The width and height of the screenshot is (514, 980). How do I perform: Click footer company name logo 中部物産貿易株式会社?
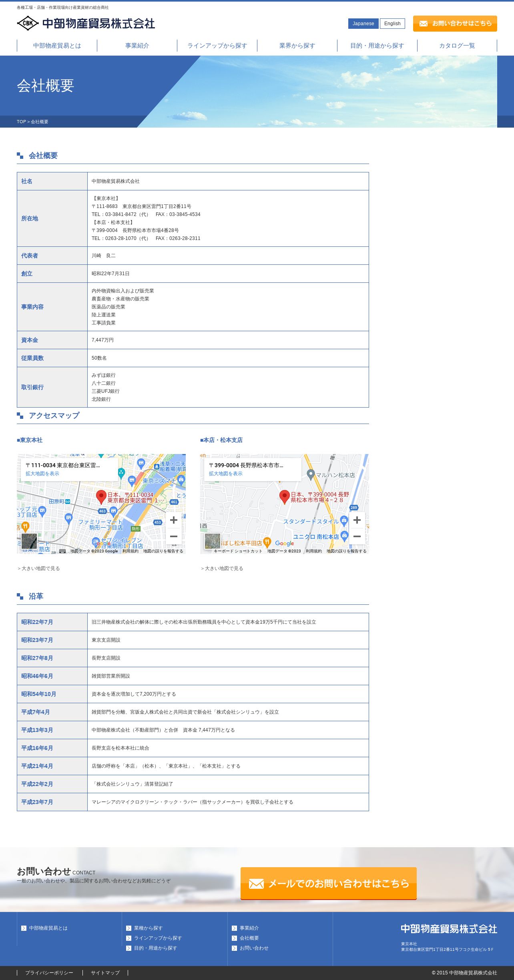pos(449,929)
